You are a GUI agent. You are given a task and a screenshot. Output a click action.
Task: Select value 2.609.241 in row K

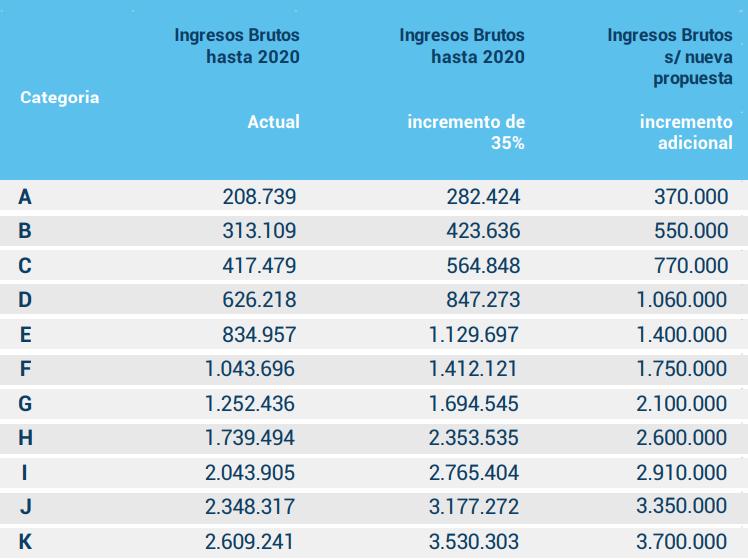pyautogui.click(x=249, y=541)
